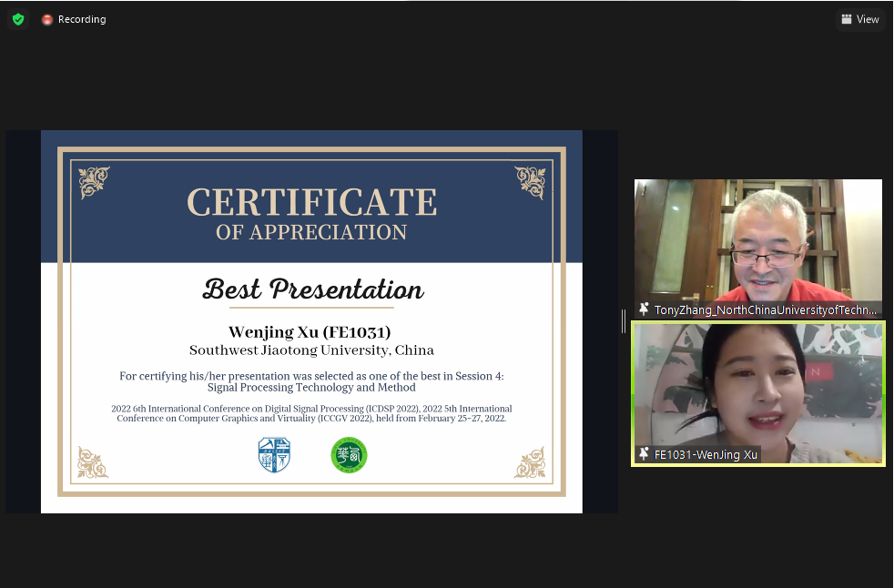The height and width of the screenshot is (588, 894).
Task: Click the green circular university logo
Action: point(349,454)
